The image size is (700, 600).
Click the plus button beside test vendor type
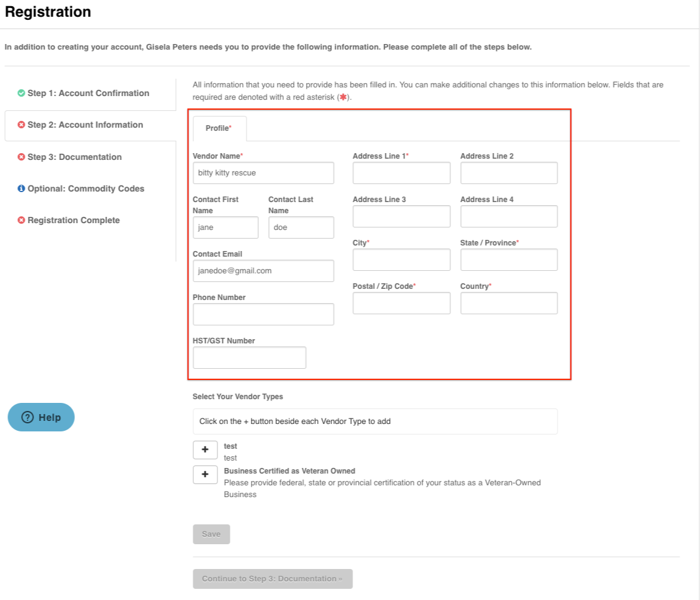coord(205,450)
